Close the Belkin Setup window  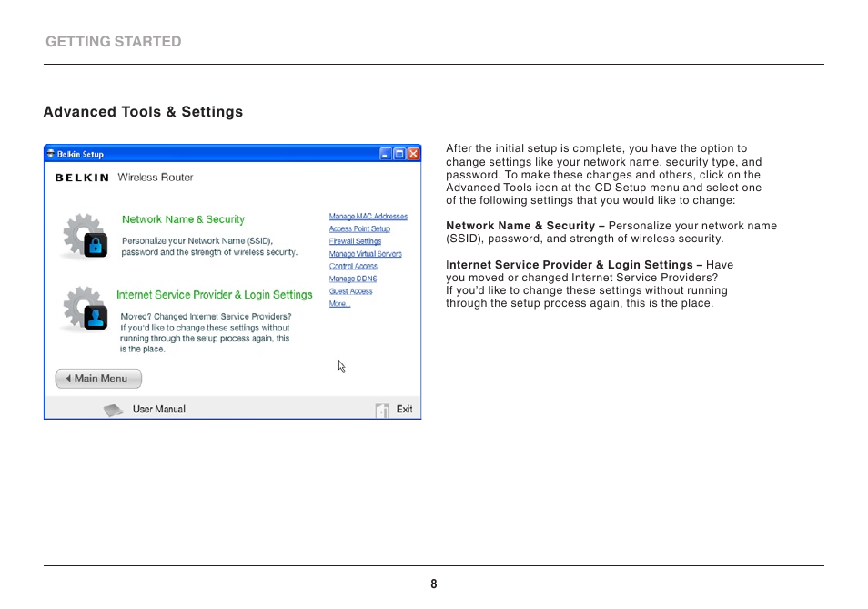(413, 154)
